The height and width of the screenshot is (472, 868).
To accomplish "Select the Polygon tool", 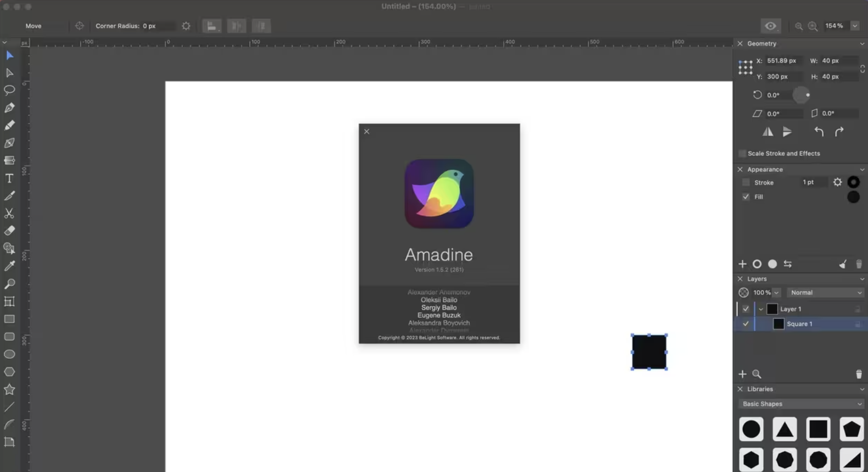I will 9,372.
